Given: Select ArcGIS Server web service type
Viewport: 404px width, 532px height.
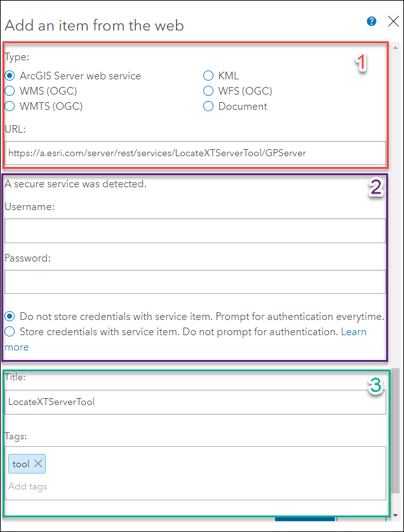Looking at the screenshot, I should pyautogui.click(x=10, y=76).
